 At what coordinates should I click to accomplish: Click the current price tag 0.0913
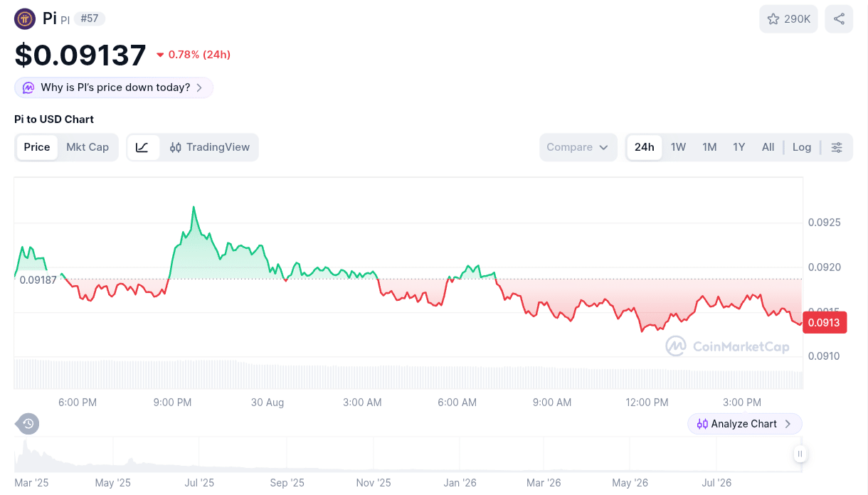[x=825, y=323]
